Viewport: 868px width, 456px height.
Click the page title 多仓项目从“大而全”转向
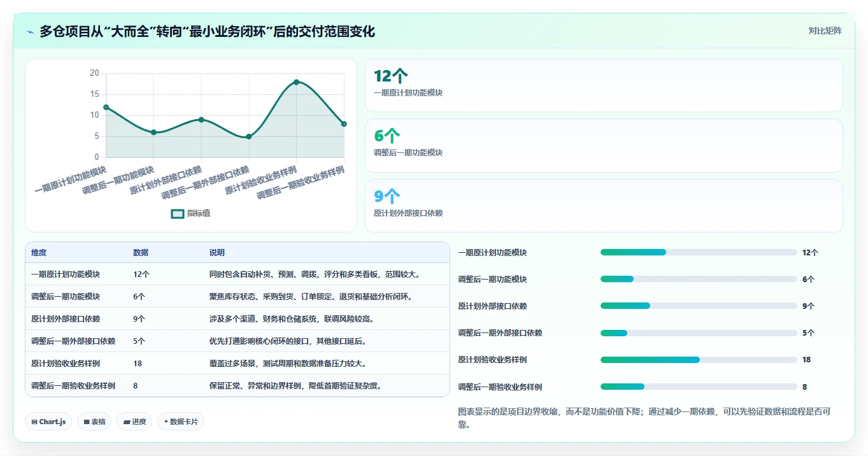(208, 31)
